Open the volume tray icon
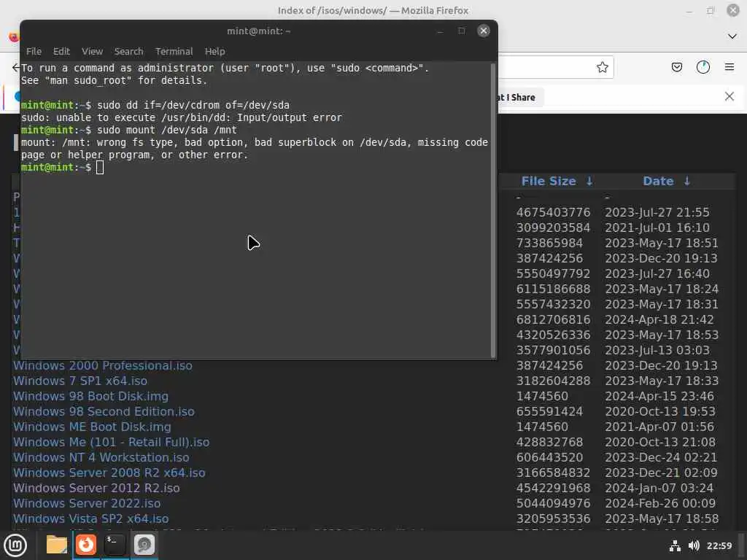747x560 pixels. pos(694,545)
